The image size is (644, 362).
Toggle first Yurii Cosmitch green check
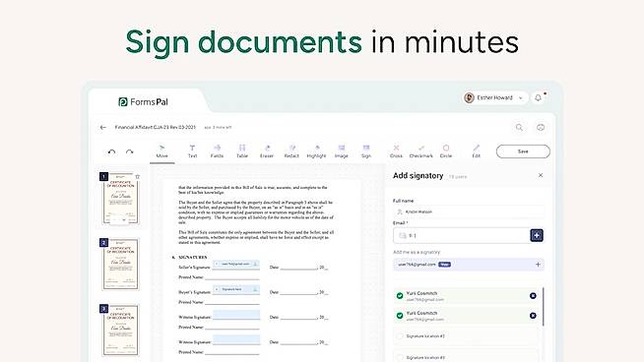pos(400,296)
